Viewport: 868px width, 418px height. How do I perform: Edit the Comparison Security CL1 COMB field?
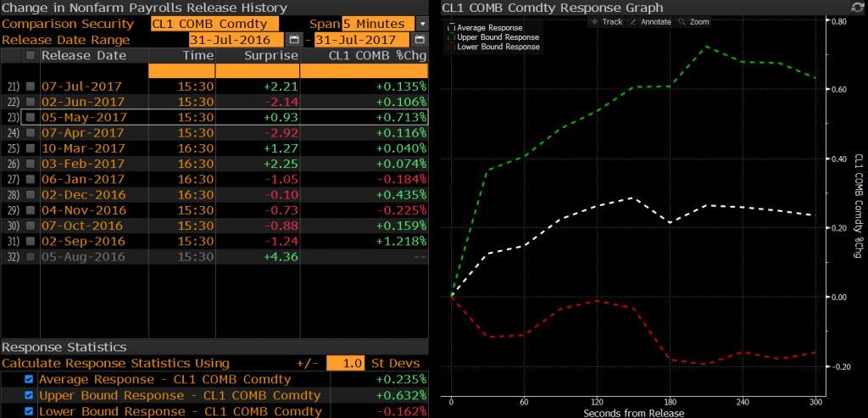point(214,25)
